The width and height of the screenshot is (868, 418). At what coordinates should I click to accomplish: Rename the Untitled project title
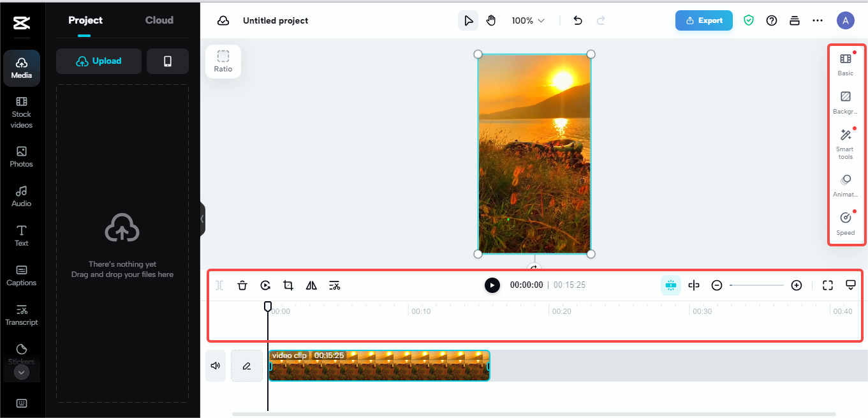[276, 20]
